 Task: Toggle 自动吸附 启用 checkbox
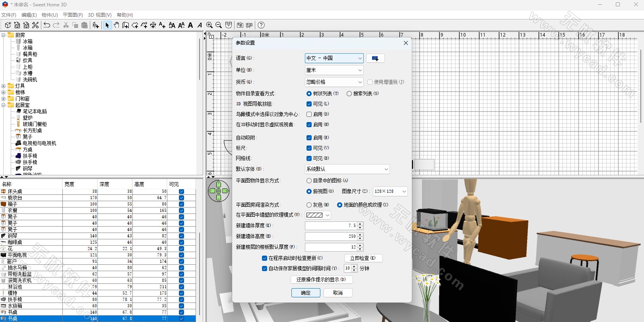[309, 138]
